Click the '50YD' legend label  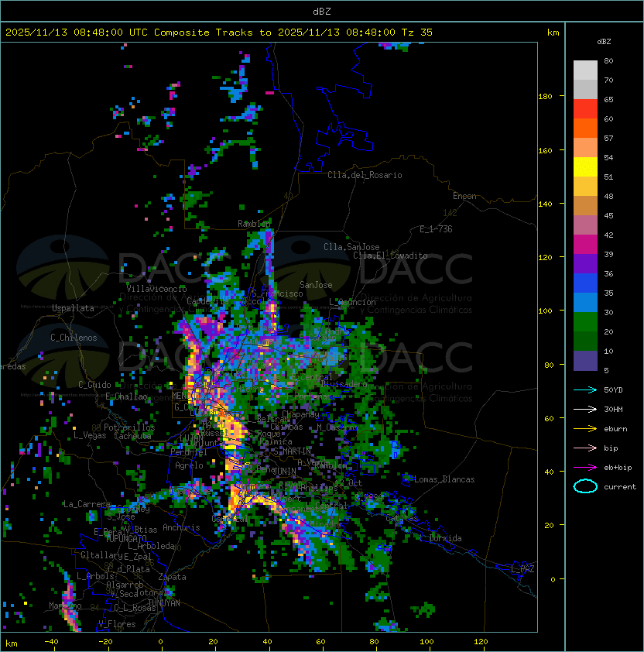tap(613, 390)
